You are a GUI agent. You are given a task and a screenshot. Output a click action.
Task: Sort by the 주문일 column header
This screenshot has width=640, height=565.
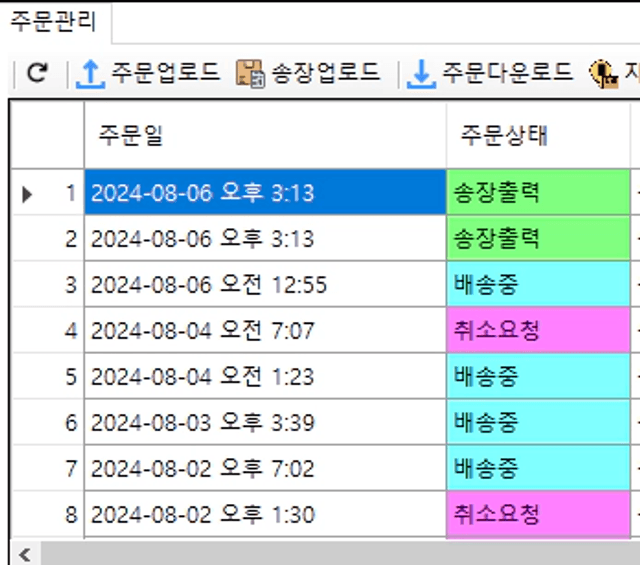265,135
